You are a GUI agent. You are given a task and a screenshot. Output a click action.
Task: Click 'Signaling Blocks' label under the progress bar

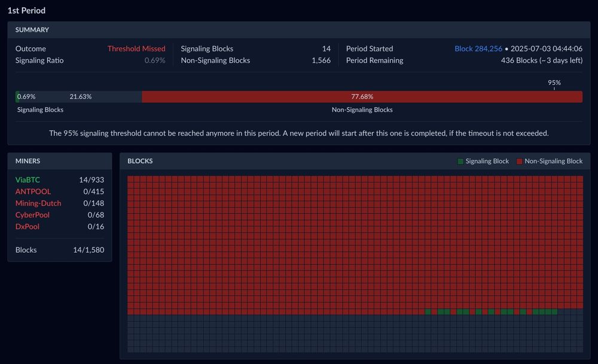coord(40,110)
